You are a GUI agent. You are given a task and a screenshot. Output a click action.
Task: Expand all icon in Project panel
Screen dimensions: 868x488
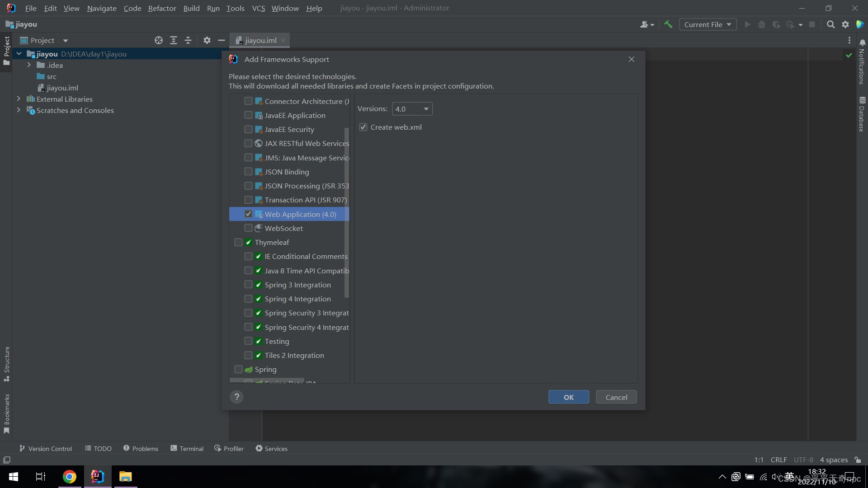[x=173, y=40]
